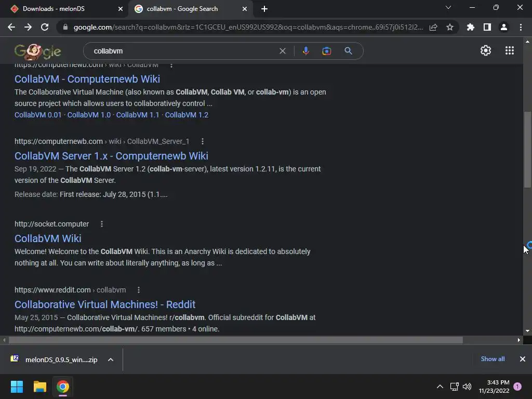Close the collabvm Google Search tab
Image resolution: width=532 pixels, height=399 pixels.
245,9
